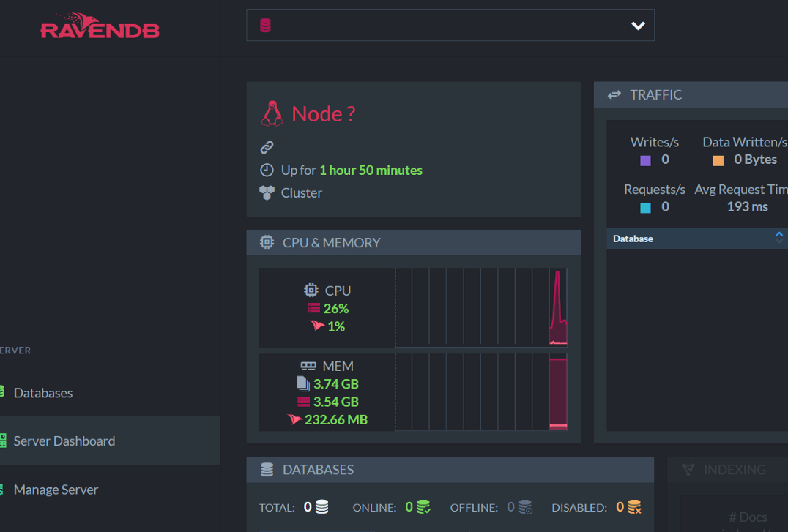This screenshot has width=788, height=532.
Task: Open Manage Server in the sidebar
Action: [56, 490]
